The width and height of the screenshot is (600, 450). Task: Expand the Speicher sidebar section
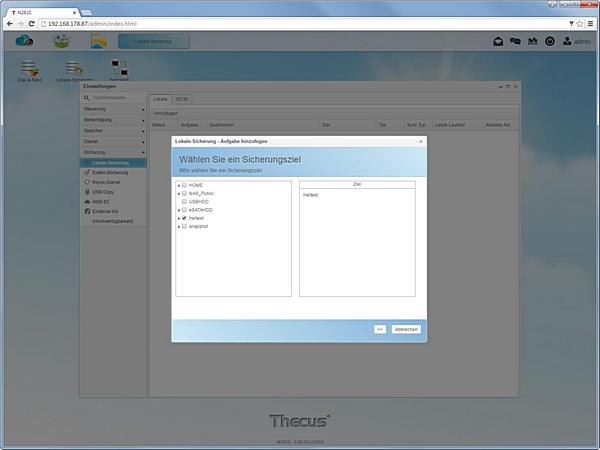click(113, 130)
